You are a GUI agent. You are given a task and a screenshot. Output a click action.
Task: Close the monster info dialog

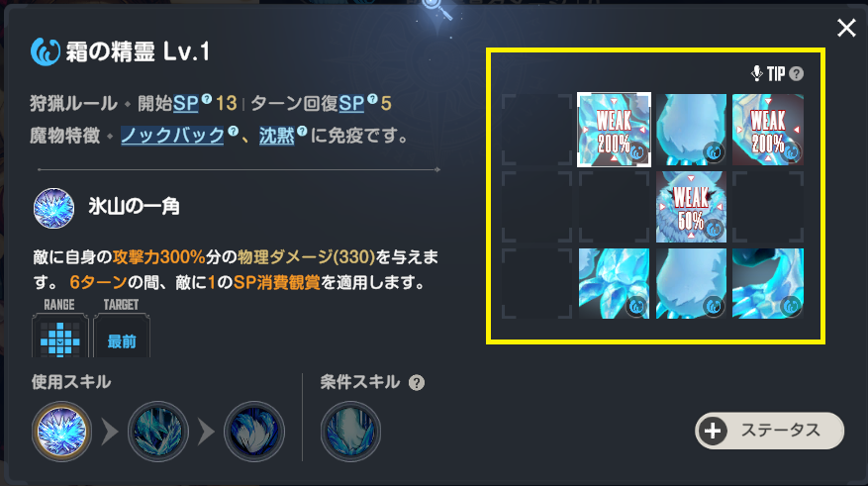(x=846, y=28)
